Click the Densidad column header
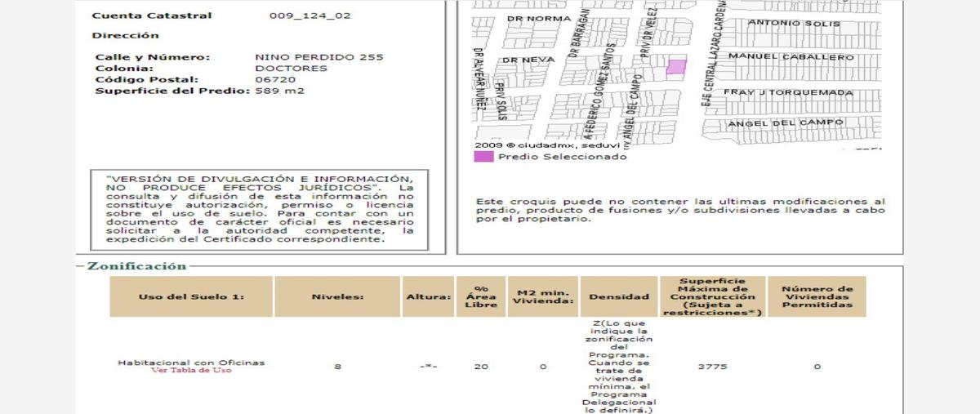This screenshot has height=414, width=980. tap(619, 297)
